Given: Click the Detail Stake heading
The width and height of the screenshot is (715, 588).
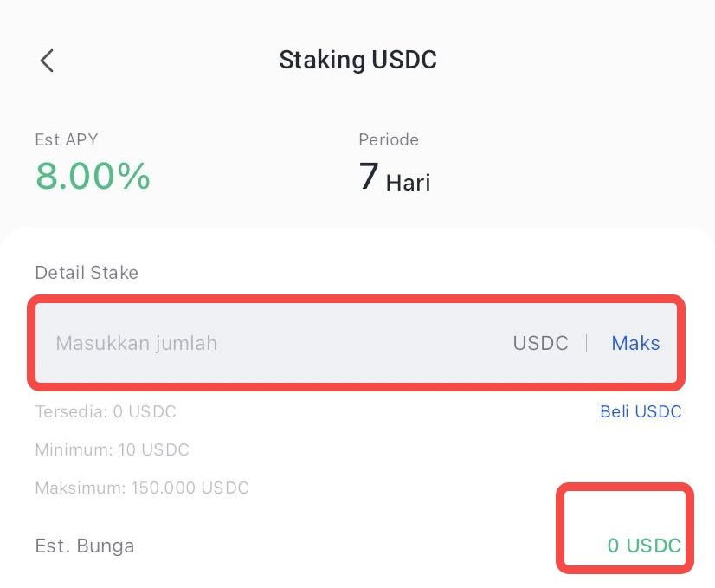Looking at the screenshot, I should 87,273.
